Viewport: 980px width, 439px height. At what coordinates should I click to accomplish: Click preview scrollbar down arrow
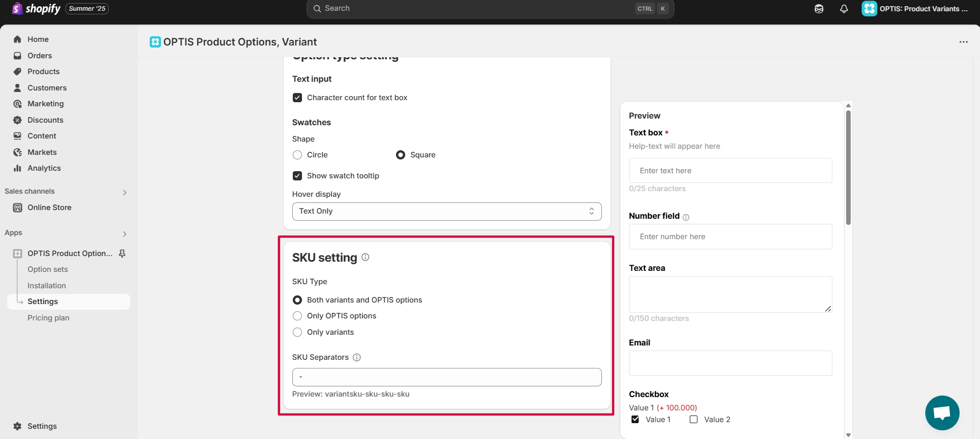848,435
